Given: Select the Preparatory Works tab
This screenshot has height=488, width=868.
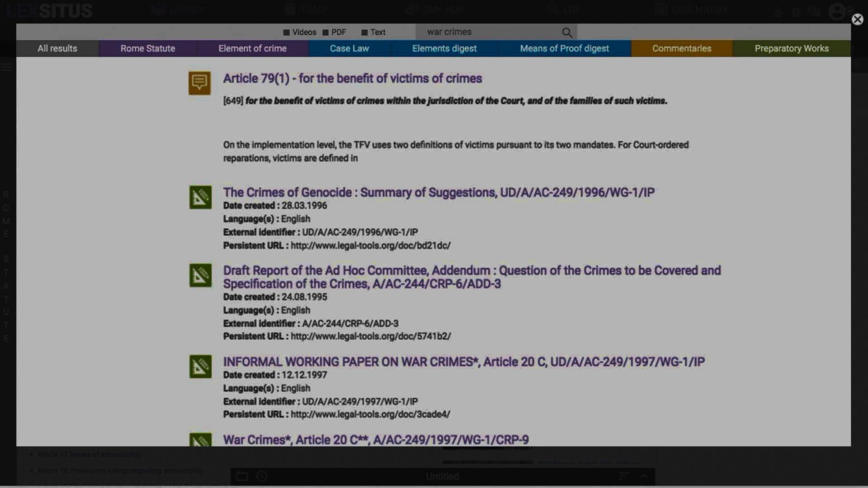Looking at the screenshot, I should pyautogui.click(x=791, y=48).
